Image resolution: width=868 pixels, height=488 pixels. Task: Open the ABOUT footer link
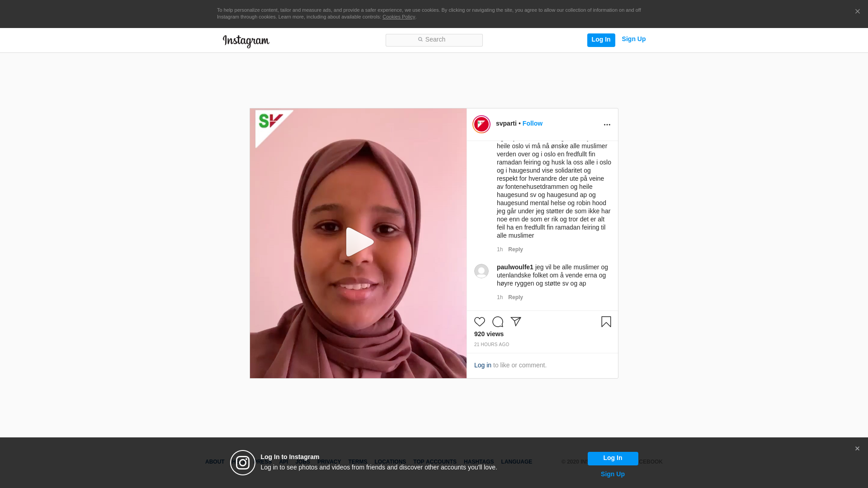[x=215, y=462]
